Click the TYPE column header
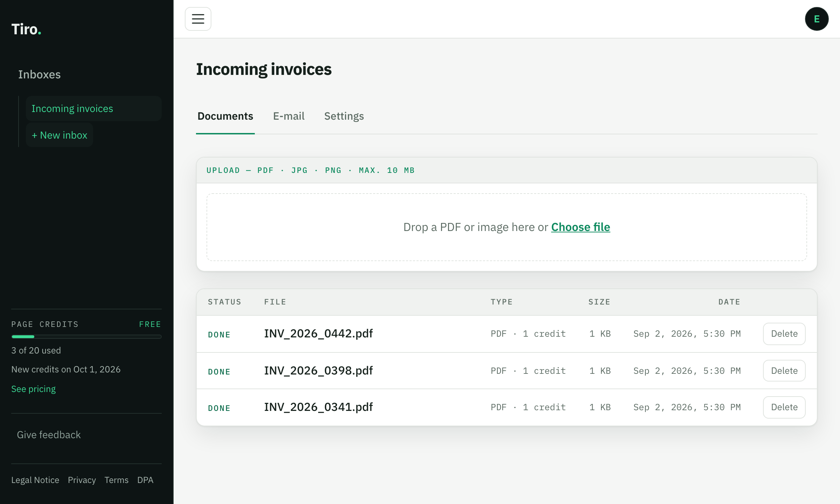Screen dimensions: 840x504 pyautogui.click(x=502, y=302)
